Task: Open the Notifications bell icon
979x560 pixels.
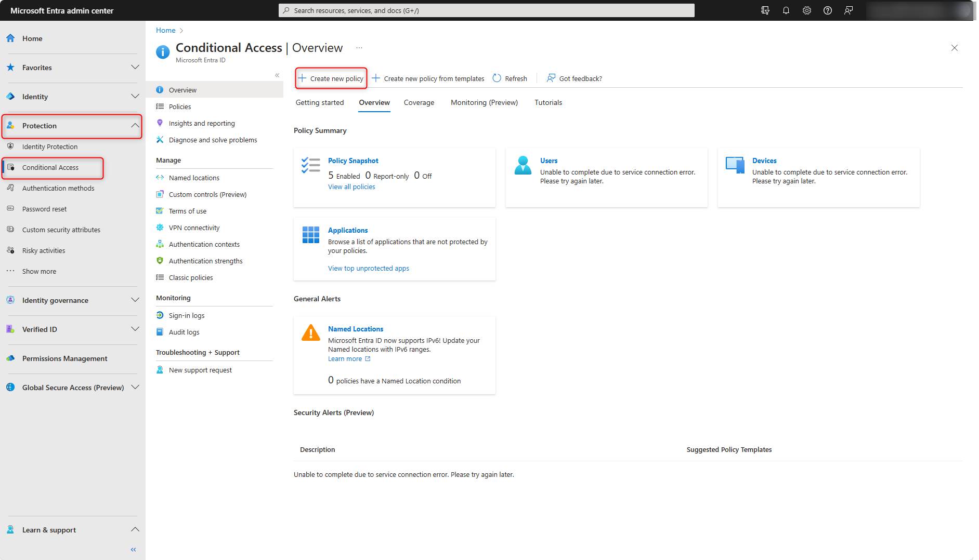Action: (x=786, y=10)
